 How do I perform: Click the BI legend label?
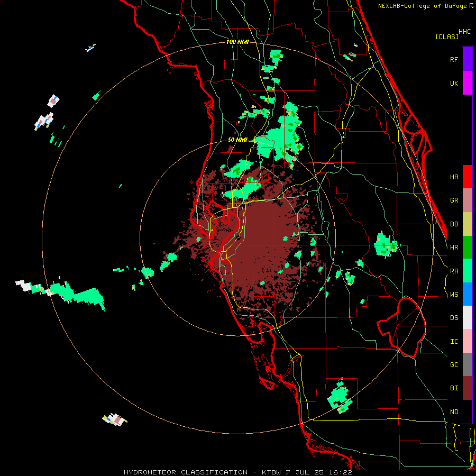pyautogui.click(x=454, y=388)
